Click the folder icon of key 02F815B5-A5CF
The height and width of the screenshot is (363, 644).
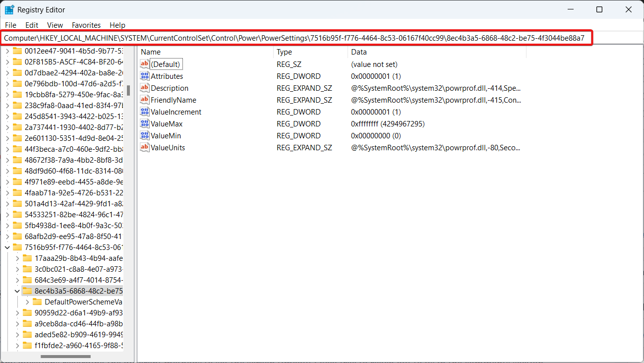tap(17, 61)
